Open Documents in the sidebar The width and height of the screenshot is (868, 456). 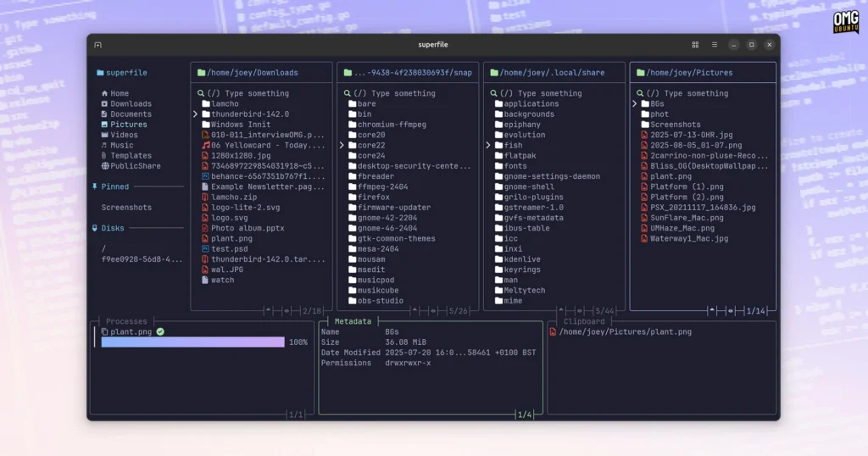pyautogui.click(x=126, y=114)
